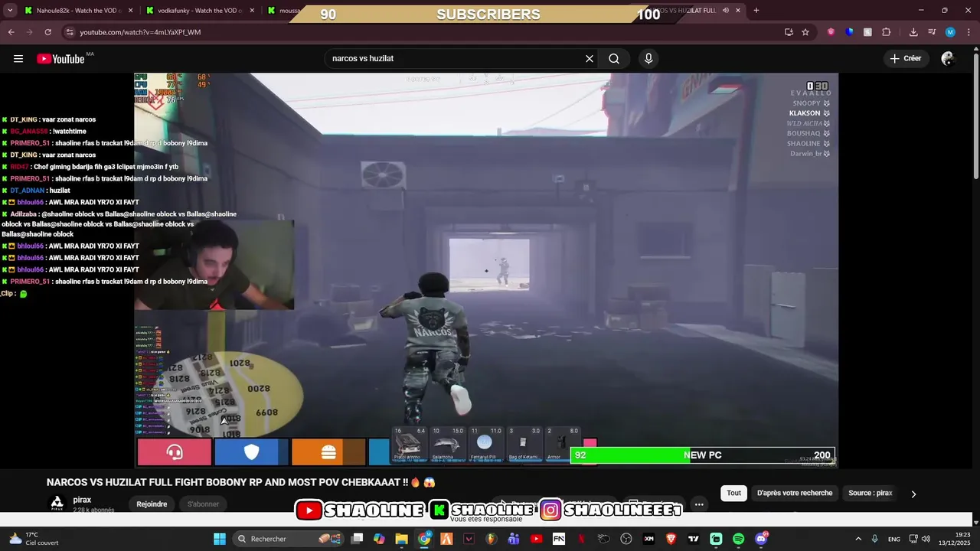Click the video title text
This screenshot has width=980, height=551.
240,482
